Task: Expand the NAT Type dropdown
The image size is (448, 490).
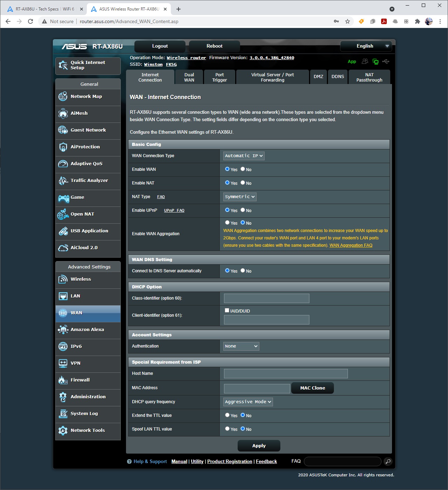Action: [240, 197]
